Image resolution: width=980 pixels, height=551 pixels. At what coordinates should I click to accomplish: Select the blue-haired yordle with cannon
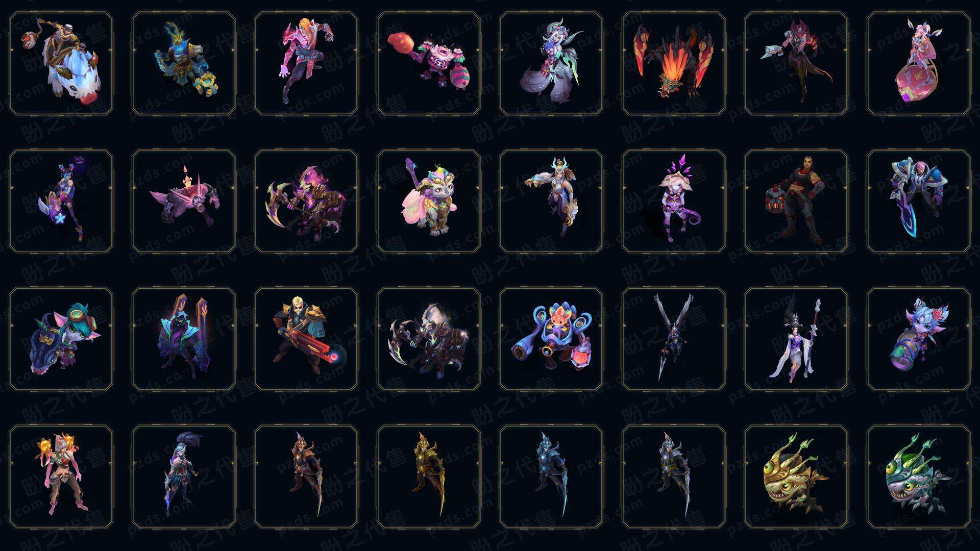click(919, 339)
